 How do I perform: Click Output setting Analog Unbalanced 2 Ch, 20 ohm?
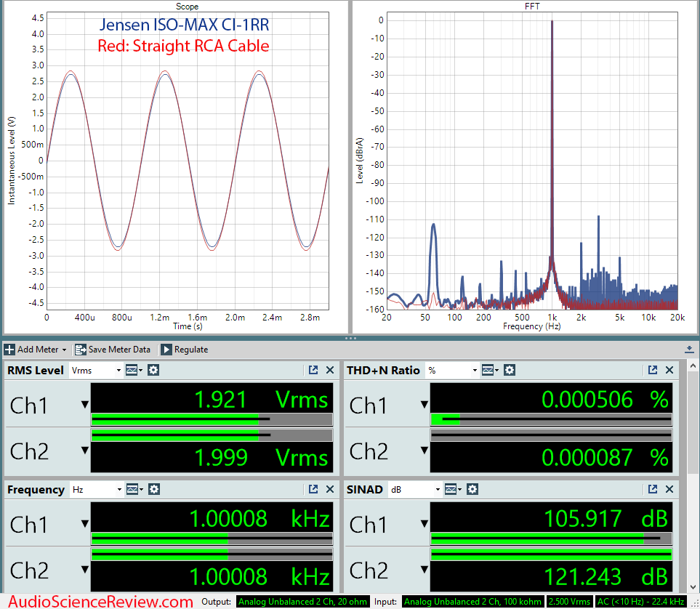[302, 602]
